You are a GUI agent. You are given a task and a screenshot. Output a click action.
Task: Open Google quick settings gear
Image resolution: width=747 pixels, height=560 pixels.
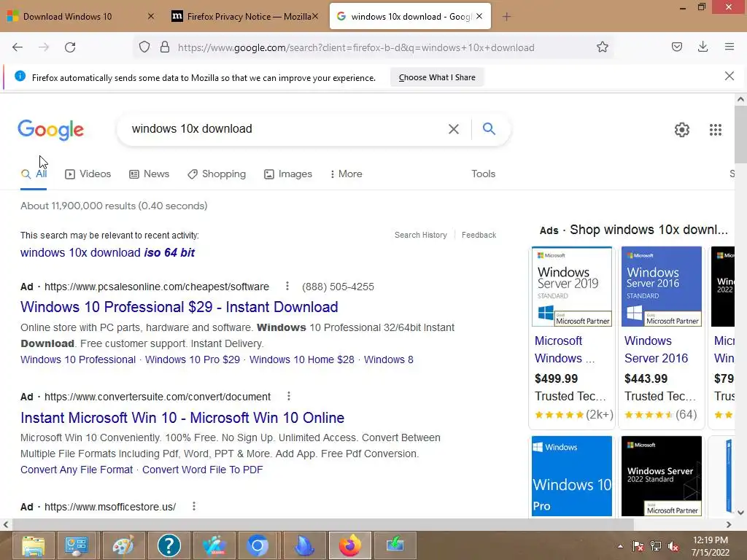click(682, 130)
